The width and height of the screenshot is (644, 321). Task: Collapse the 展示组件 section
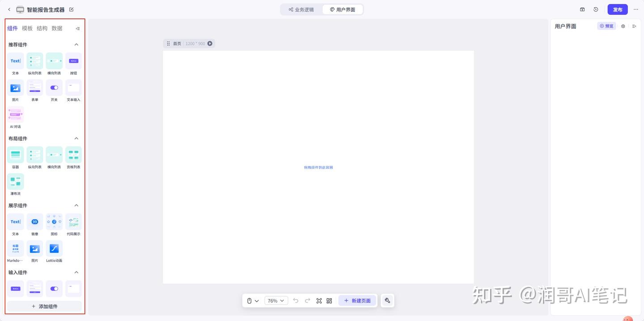coord(76,206)
